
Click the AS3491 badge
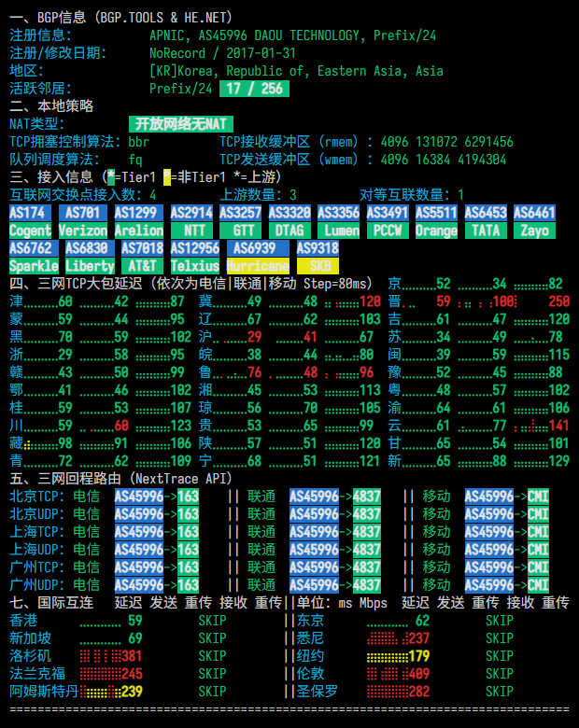[x=388, y=213]
